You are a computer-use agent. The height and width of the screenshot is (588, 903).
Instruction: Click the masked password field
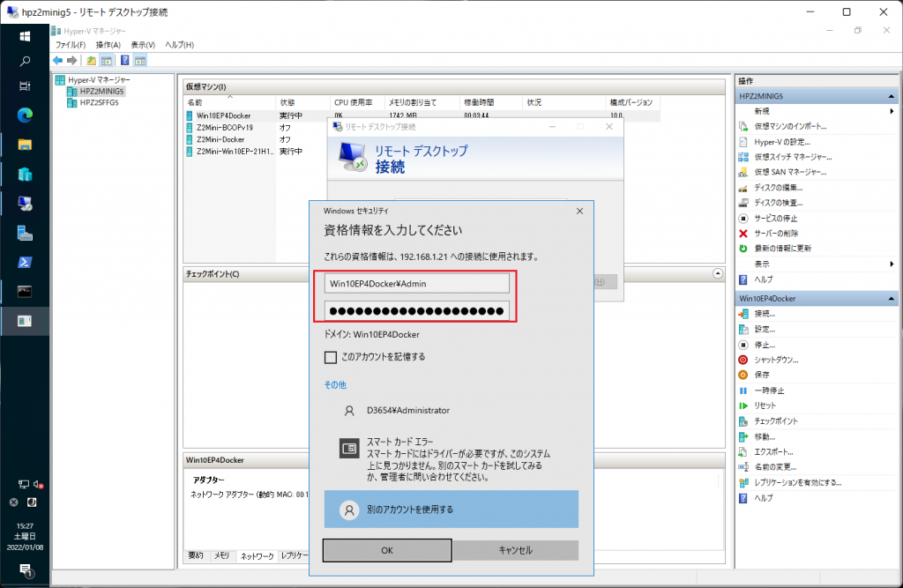tap(417, 311)
